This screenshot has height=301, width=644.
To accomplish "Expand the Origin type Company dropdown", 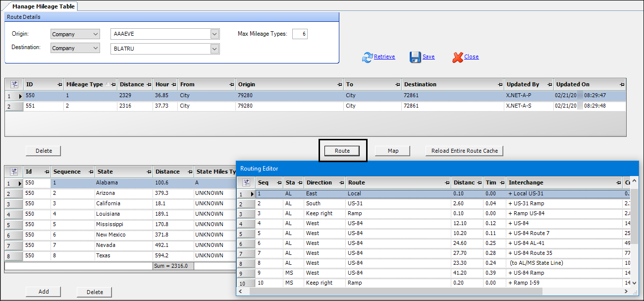I will coord(95,34).
